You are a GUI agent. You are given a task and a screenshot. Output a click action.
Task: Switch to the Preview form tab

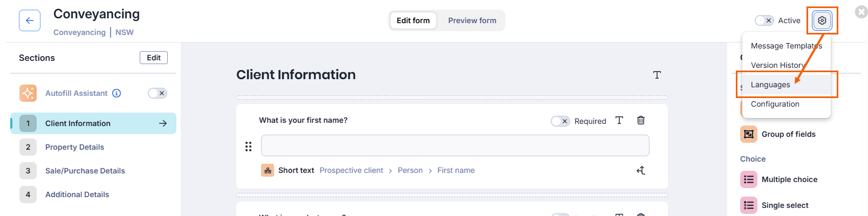pos(472,20)
